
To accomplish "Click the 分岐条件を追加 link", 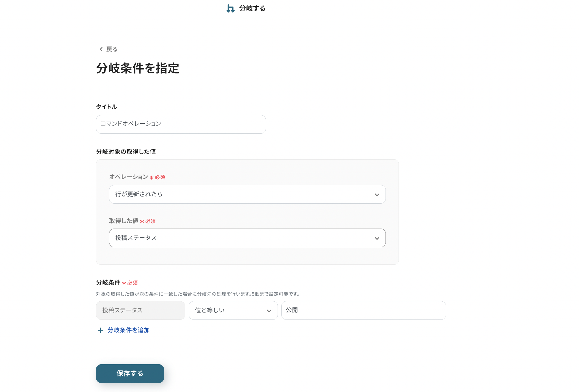I will 128,330.
